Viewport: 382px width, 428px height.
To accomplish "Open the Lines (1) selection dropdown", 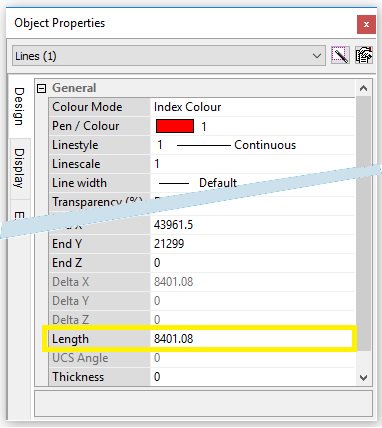I will (169, 56).
